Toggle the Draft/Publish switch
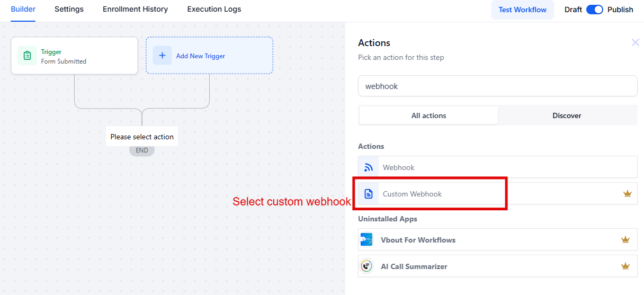Viewport: 644px width, 295px height. (595, 10)
